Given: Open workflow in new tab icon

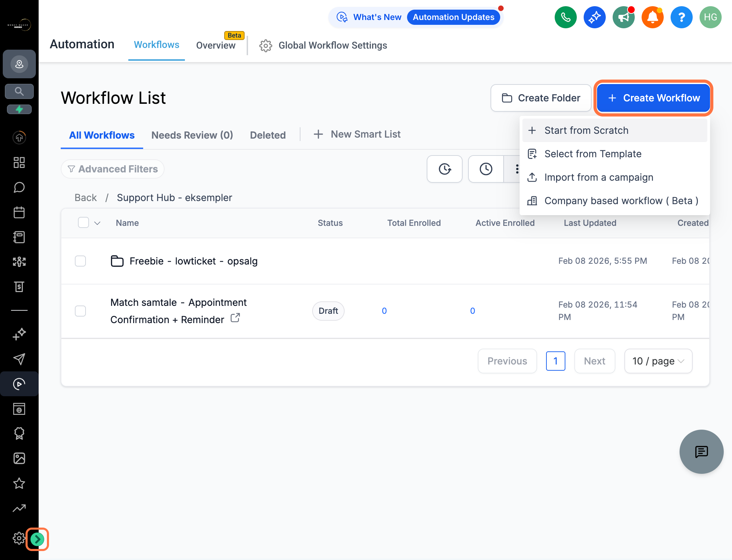Looking at the screenshot, I should [x=235, y=318].
